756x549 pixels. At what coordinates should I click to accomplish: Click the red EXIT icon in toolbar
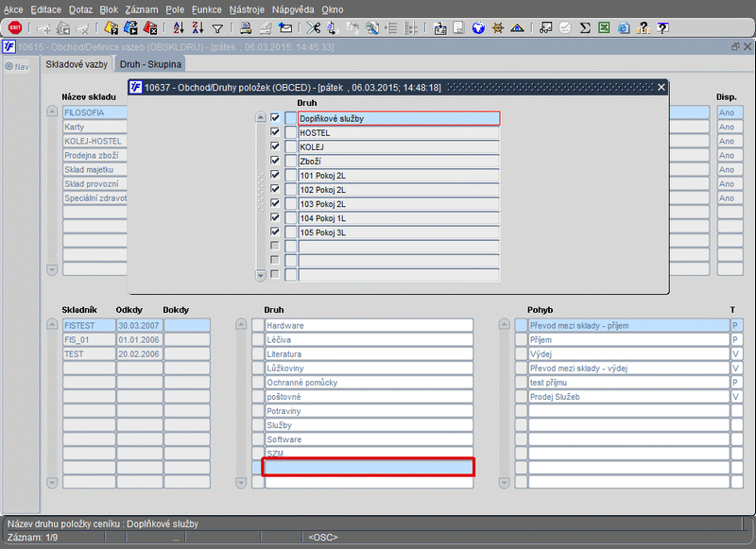[x=14, y=28]
